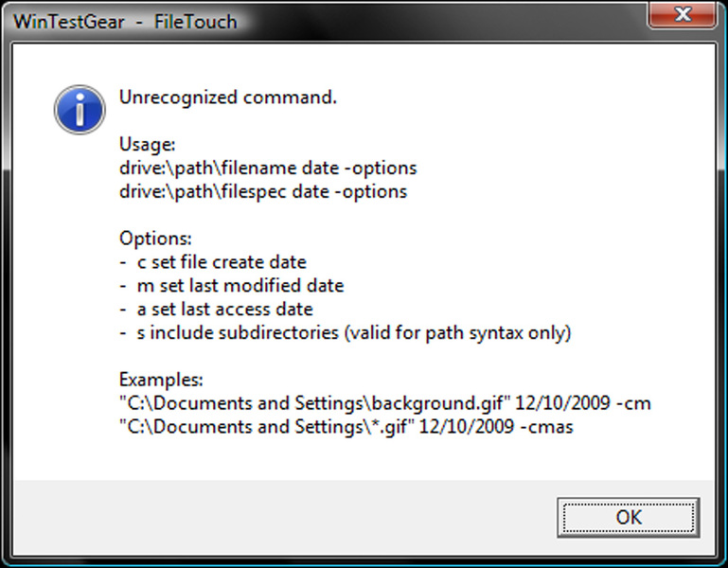Click the 'Examples:' heading
Image resolution: width=728 pixels, height=568 pixels.
[161, 380]
